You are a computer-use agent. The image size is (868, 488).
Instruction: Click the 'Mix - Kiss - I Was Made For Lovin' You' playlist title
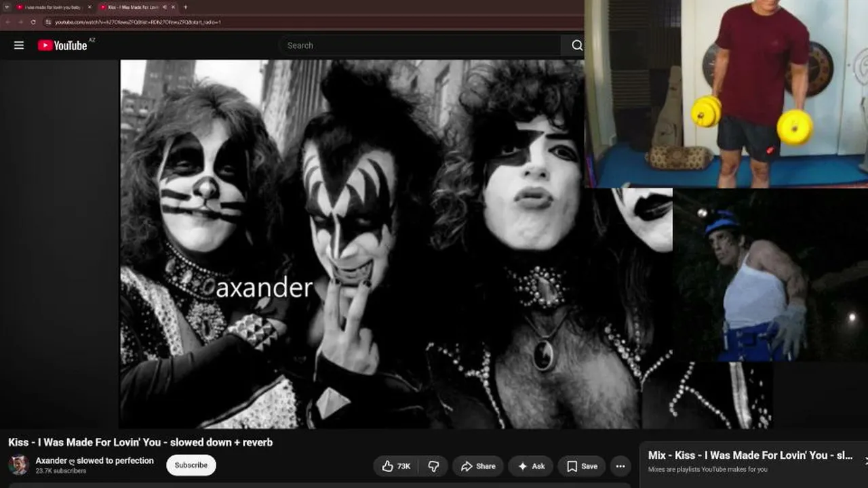pyautogui.click(x=751, y=455)
